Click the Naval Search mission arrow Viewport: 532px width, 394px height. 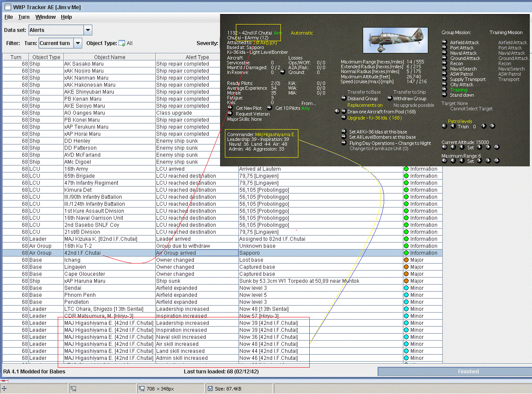coord(444,69)
